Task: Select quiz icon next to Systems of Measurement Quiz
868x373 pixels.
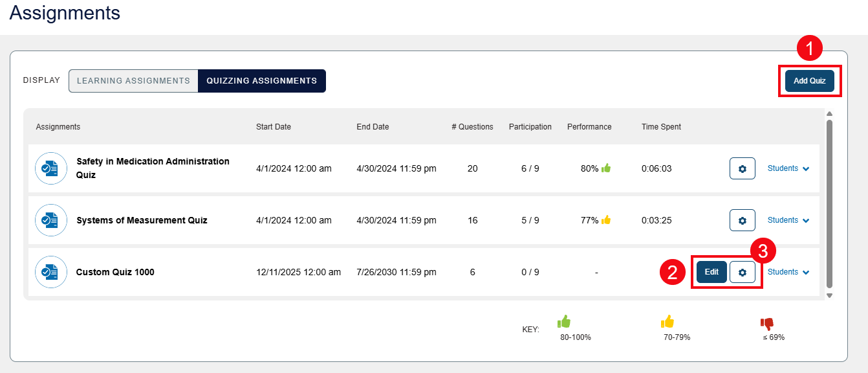Action: click(x=50, y=220)
